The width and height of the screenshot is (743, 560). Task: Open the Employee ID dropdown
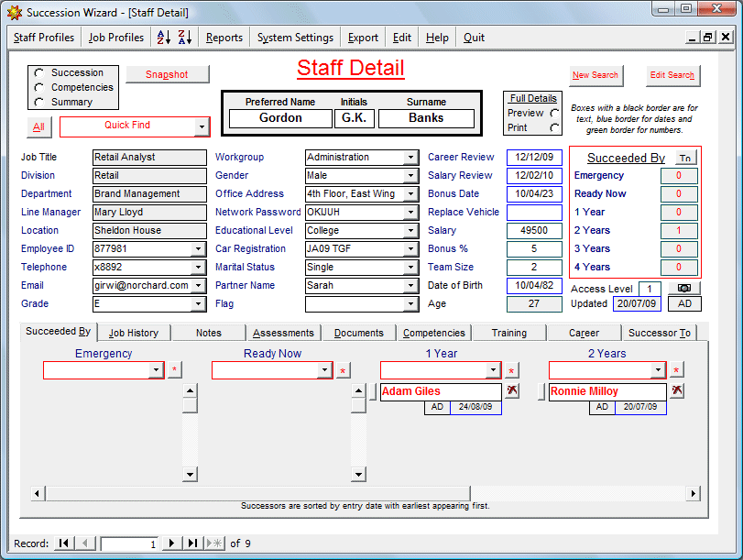198,249
